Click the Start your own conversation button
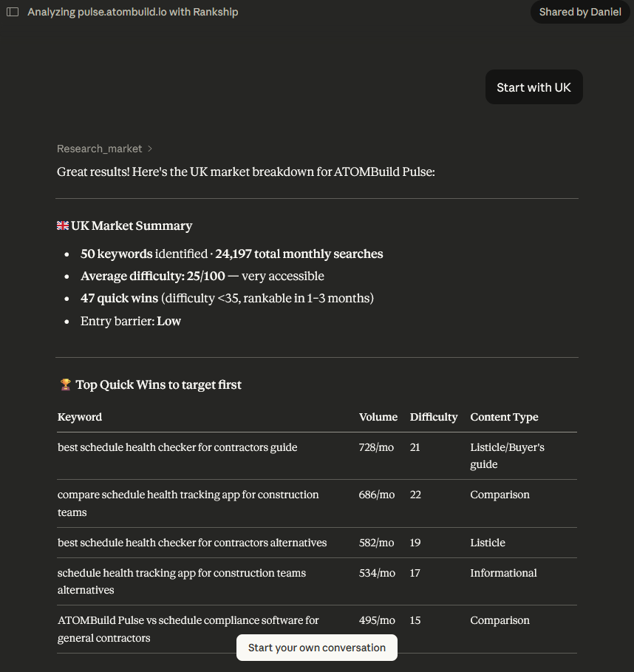The image size is (634, 672). coord(316,648)
